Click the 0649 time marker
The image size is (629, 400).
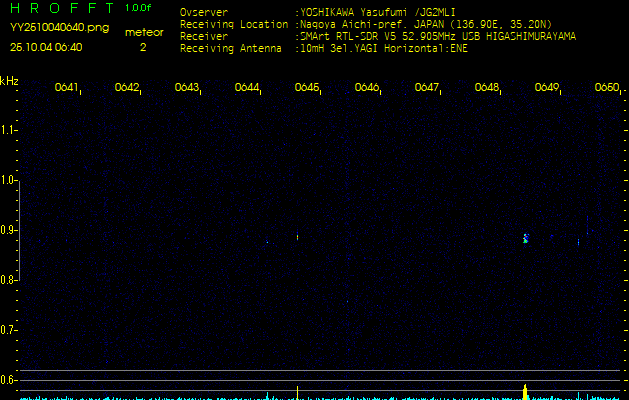[547, 87]
